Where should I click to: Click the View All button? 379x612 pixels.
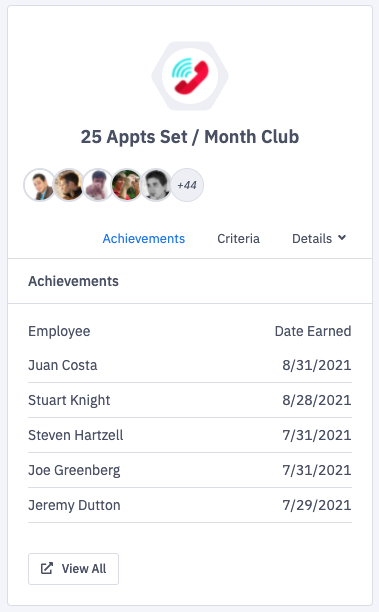click(x=73, y=569)
